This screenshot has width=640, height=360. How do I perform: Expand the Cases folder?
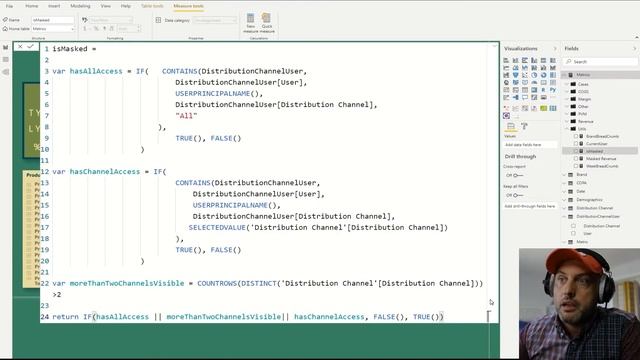point(567,84)
